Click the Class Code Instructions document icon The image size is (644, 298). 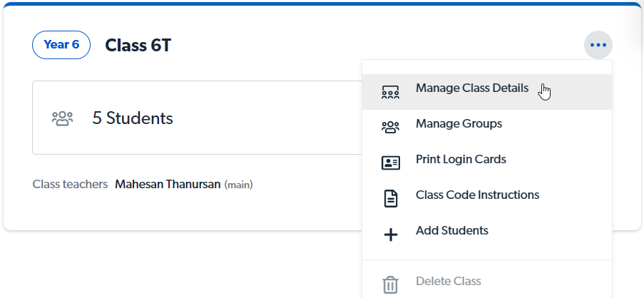pyautogui.click(x=390, y=198)
